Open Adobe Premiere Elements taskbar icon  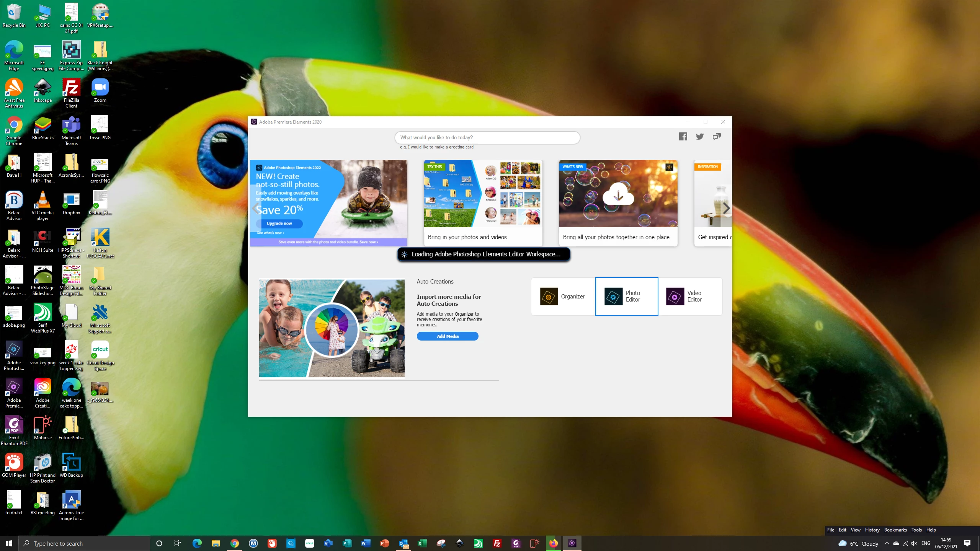(x=572, y=543)
